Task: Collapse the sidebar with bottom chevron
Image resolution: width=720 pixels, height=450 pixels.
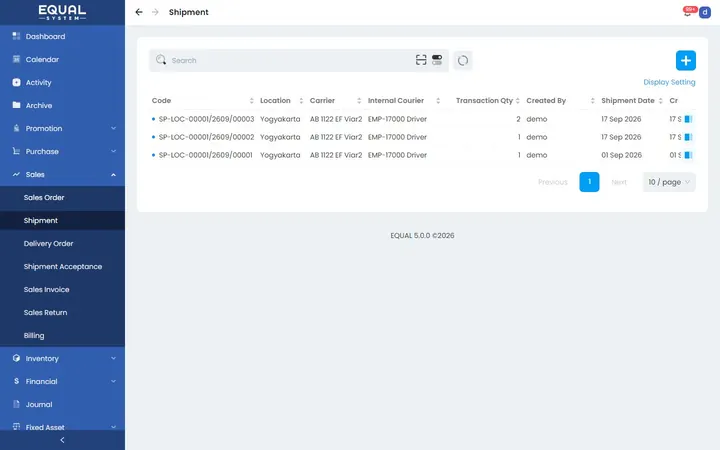Action: pos(62,440)
